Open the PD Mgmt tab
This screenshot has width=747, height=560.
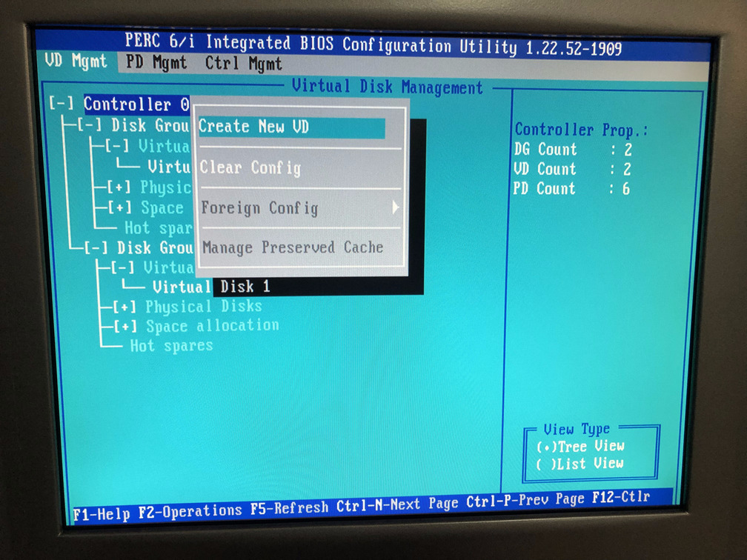coord(156,62)
